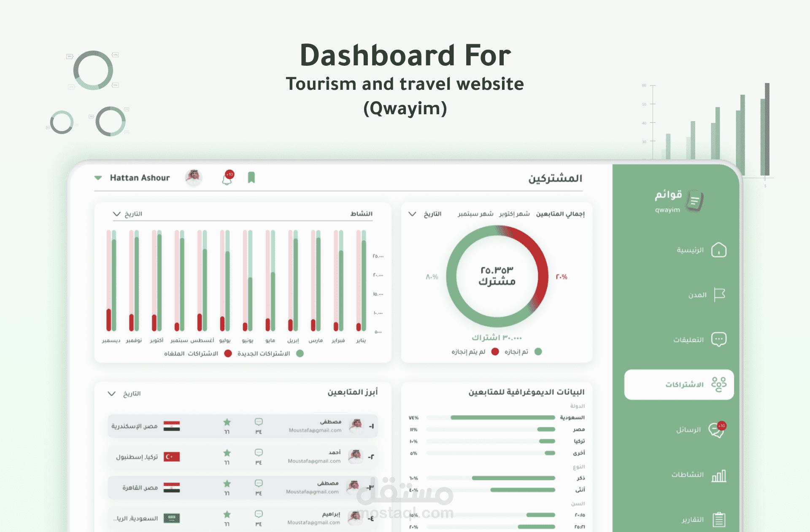The image size is (810, 532).
Task: Click comment icon in إبراهيم row
Action: pyautogui.click(x=259, y=514)
